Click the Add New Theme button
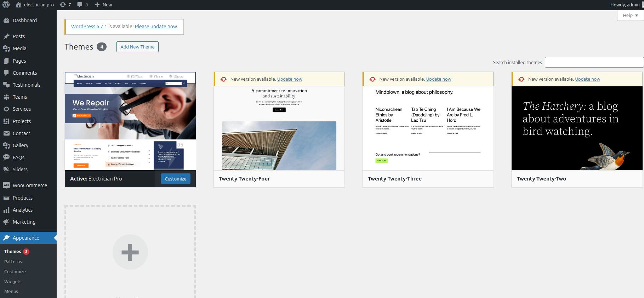This screenshot has width=644, height=298. pyautogui.click(x=137, y=47)
